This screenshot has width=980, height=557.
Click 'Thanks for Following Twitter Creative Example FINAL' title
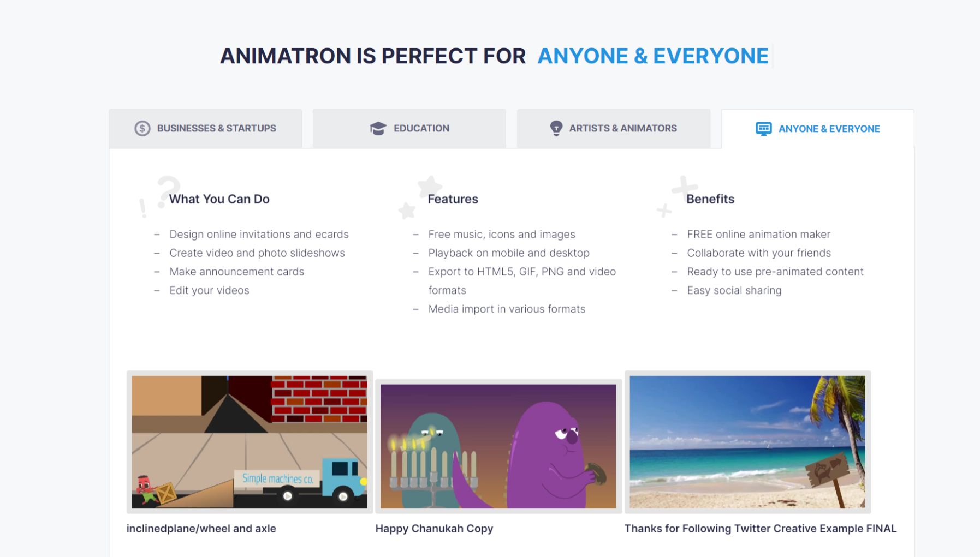(761, 528)
